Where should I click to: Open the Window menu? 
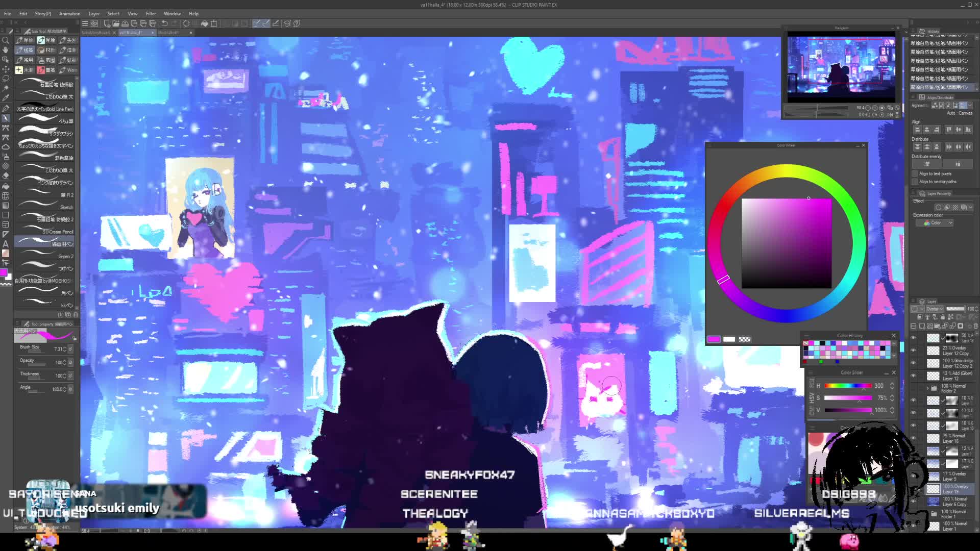(x=172, y=14)
